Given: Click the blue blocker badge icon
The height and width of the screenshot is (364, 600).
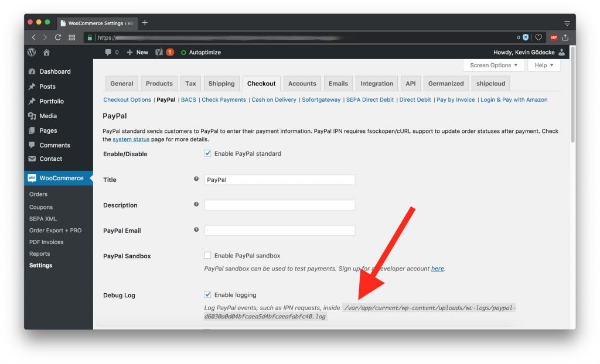Looking at the screenshot, I should point(526,37).
